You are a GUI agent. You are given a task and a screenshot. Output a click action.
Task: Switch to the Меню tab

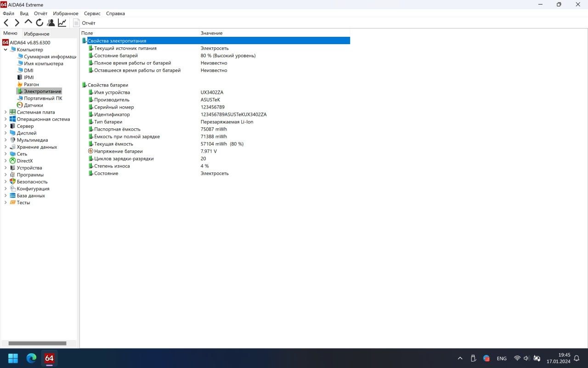pos(10,33)
